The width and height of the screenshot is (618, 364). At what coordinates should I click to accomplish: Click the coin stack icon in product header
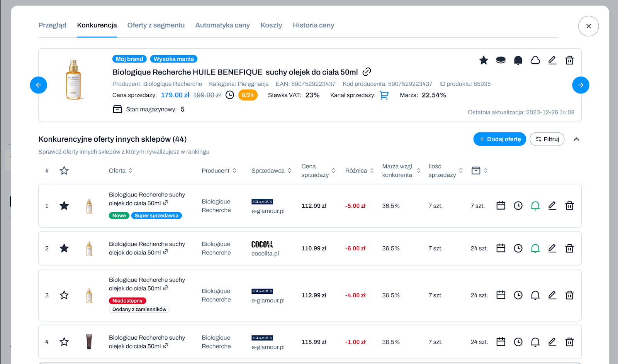pyautogui.click(x=501, y=60)
